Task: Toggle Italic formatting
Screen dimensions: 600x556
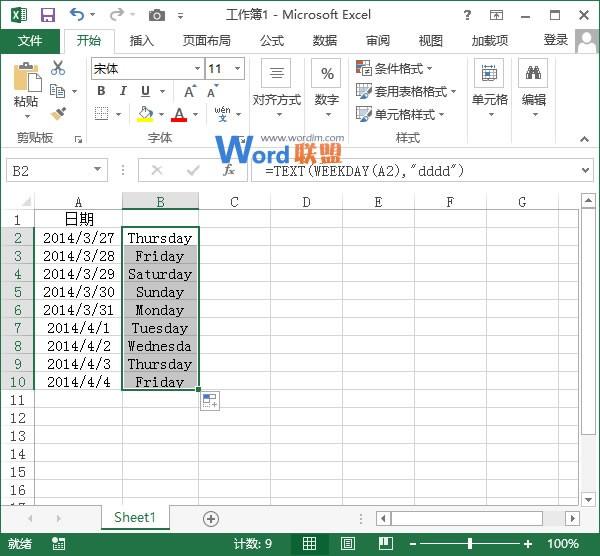Action: 122,91
